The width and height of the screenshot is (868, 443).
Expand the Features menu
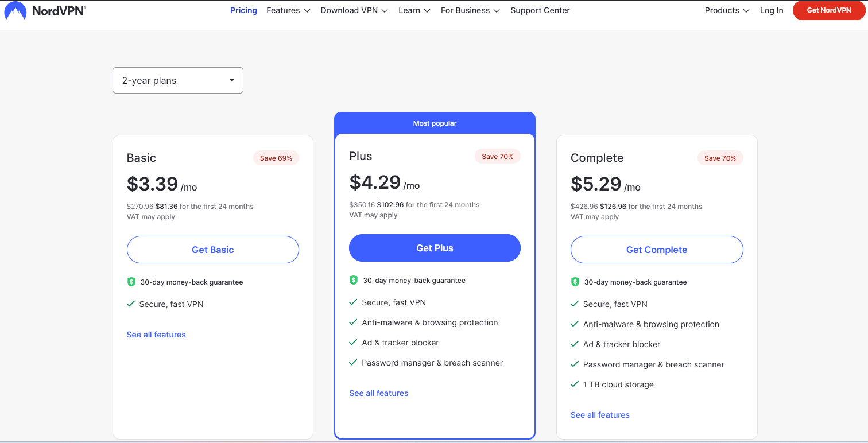pos(288,10)
